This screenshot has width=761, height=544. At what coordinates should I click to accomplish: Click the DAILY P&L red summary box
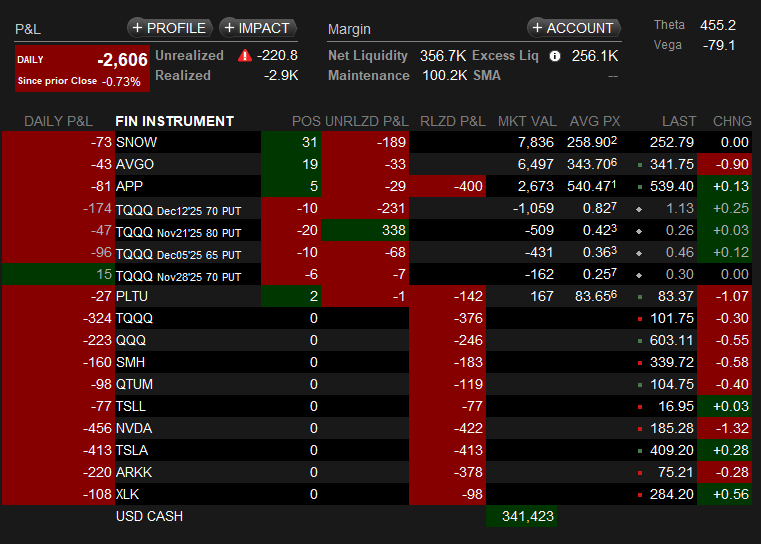point(82,68)
